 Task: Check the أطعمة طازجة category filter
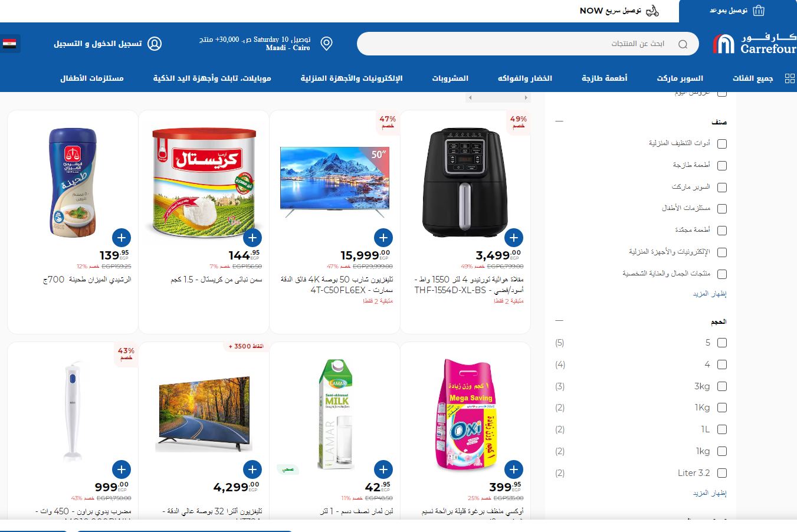721,166
